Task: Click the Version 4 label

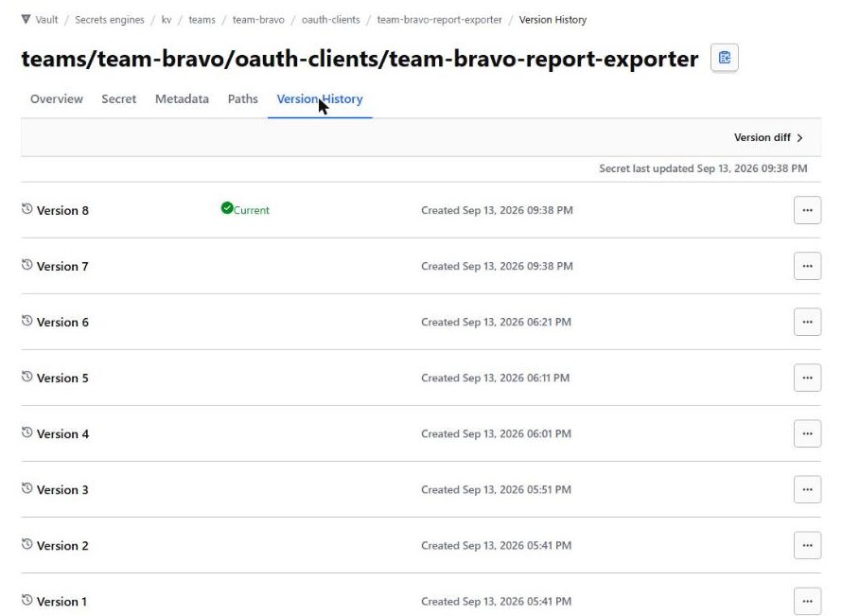Action: click(62, 434)
